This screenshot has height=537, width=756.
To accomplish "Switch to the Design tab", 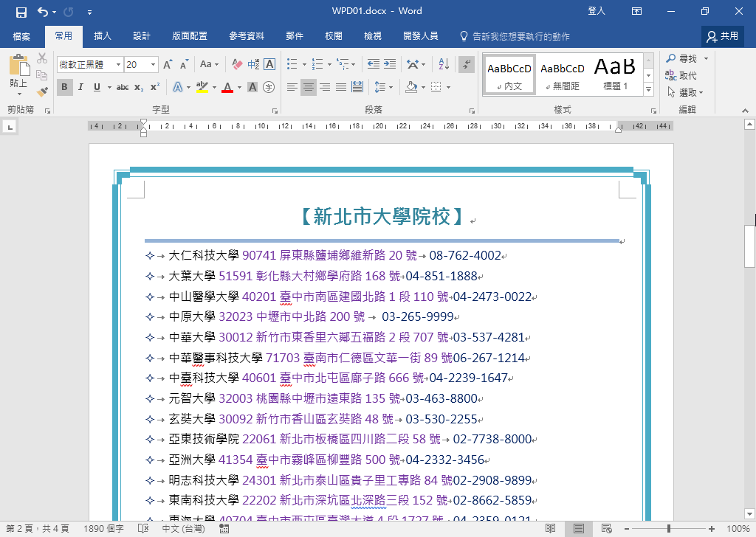I will 142,36.
